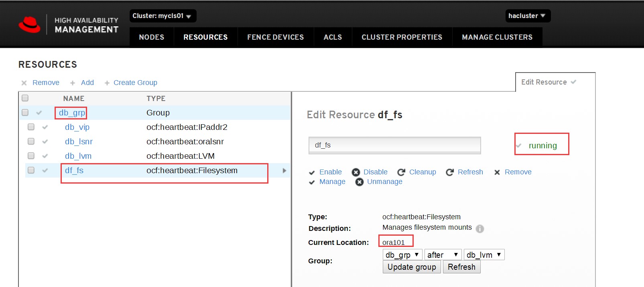Click the Remove X icon in the edit panel
The height and width of the screenshot is (287, 644).
coord(497,172)
